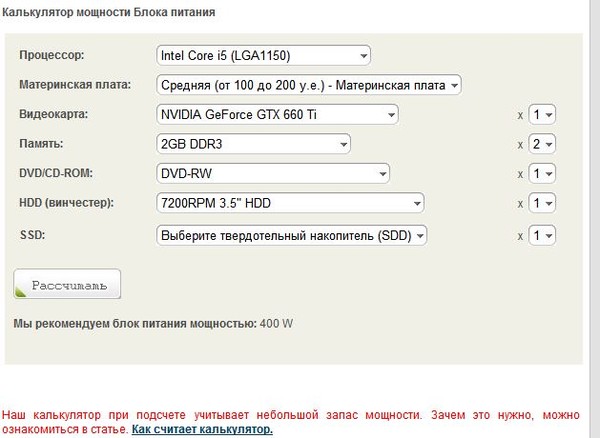The width and height of the screenshot is (600, 438).
Task: Click the arrow icon of the Видеокарта selector
Action: pos(391,115)
